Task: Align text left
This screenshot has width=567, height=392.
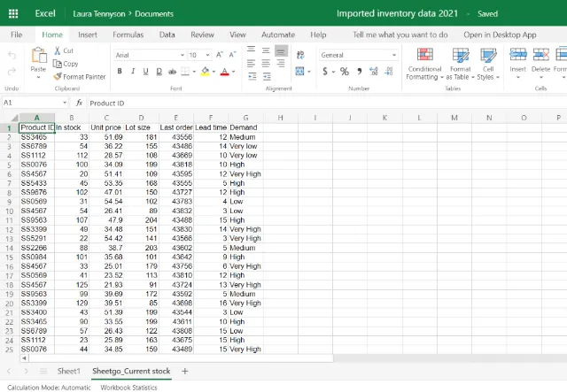Action: [x=251, y=64]
